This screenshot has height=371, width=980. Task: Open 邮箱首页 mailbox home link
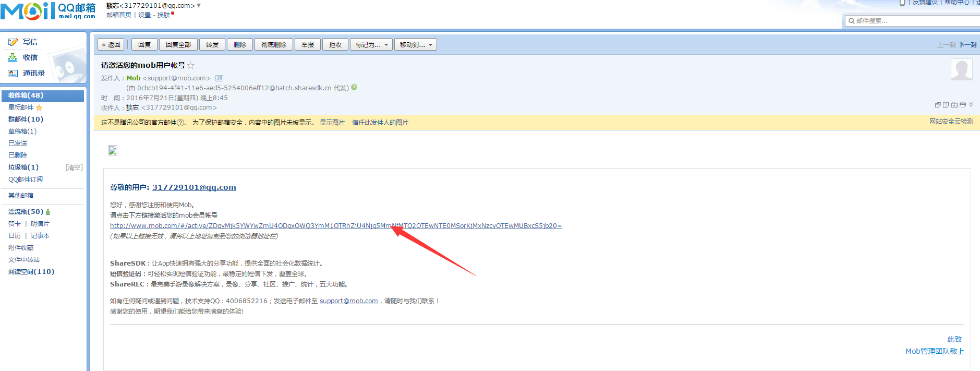[x=119, y=15]
